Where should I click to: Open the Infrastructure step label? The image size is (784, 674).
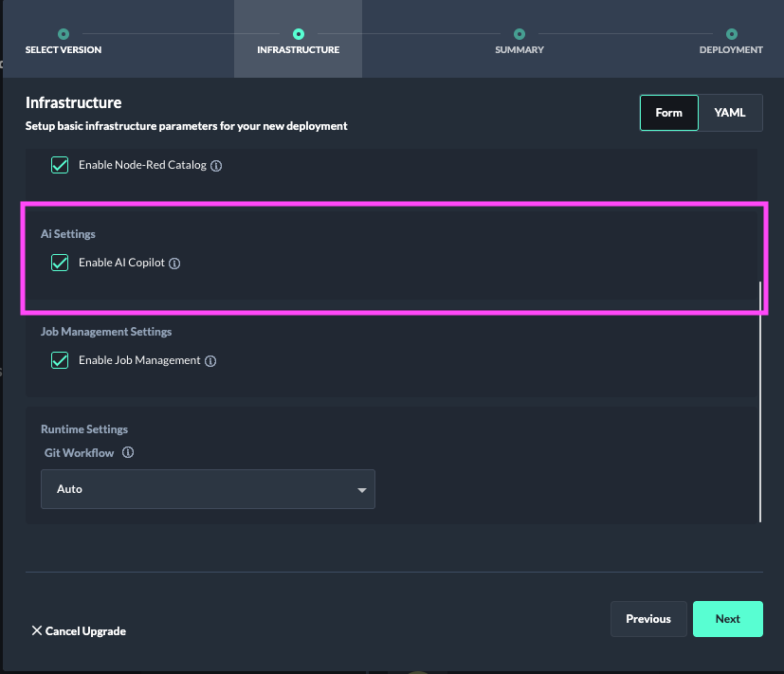299,50
